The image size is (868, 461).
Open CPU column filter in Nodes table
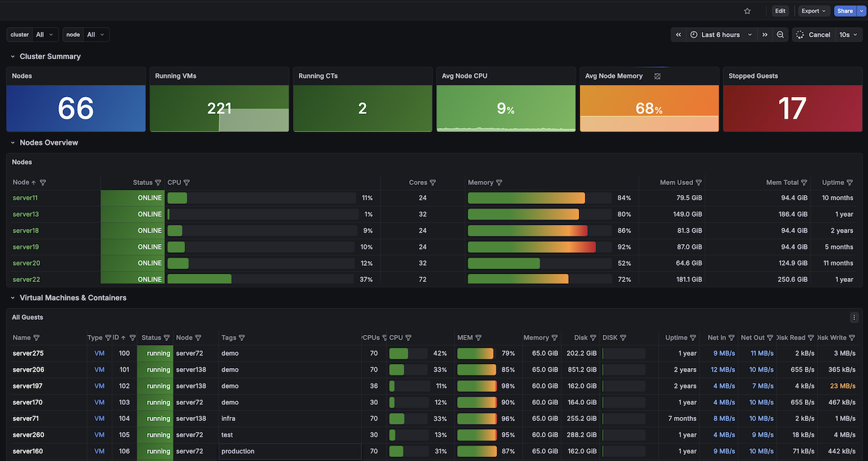tap(186, 182)
